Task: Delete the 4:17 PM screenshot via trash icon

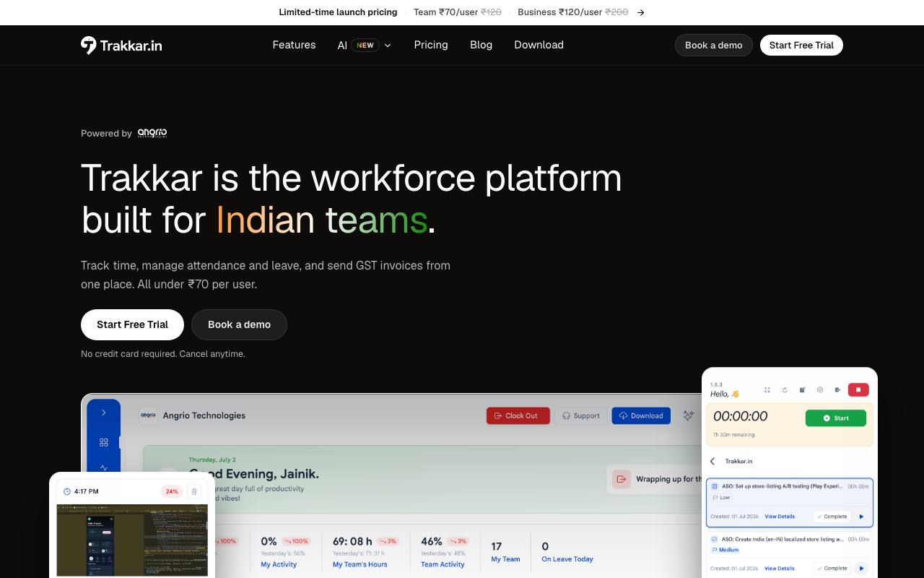Action: [193, 491]
